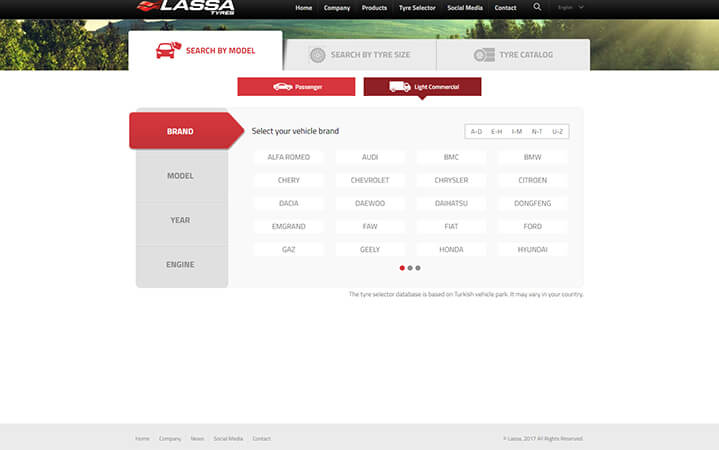Choose Citroen brand
This screenshot has width=719, height=450.
coord(532,180)
